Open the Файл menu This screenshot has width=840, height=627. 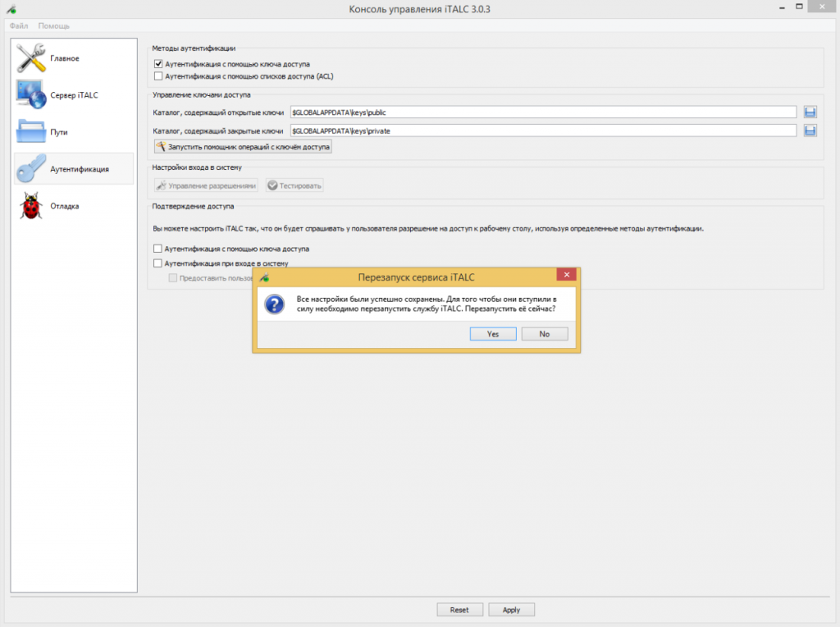(19, 25)
